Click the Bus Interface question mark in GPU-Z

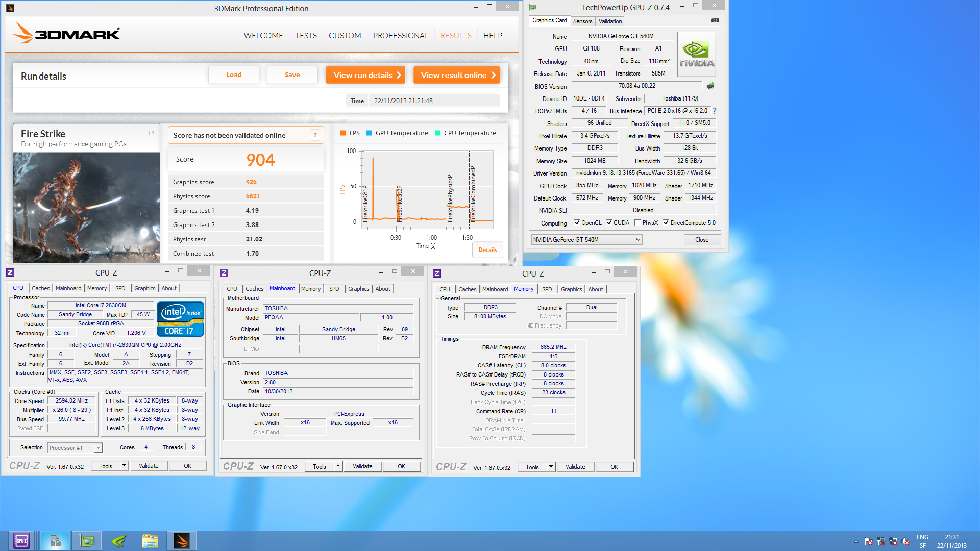pos(715,111)
